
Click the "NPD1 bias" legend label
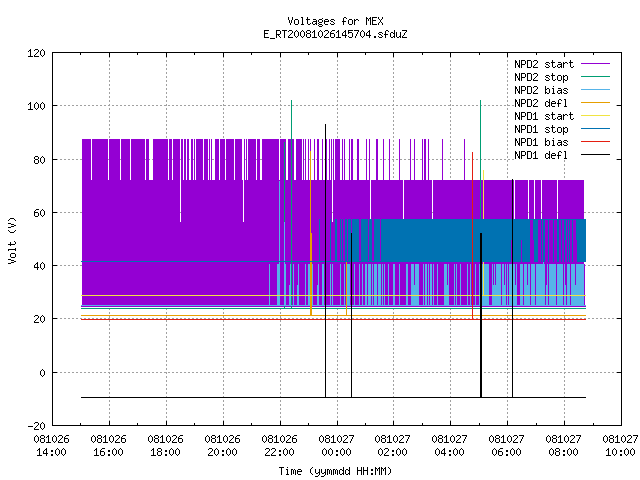541,142
